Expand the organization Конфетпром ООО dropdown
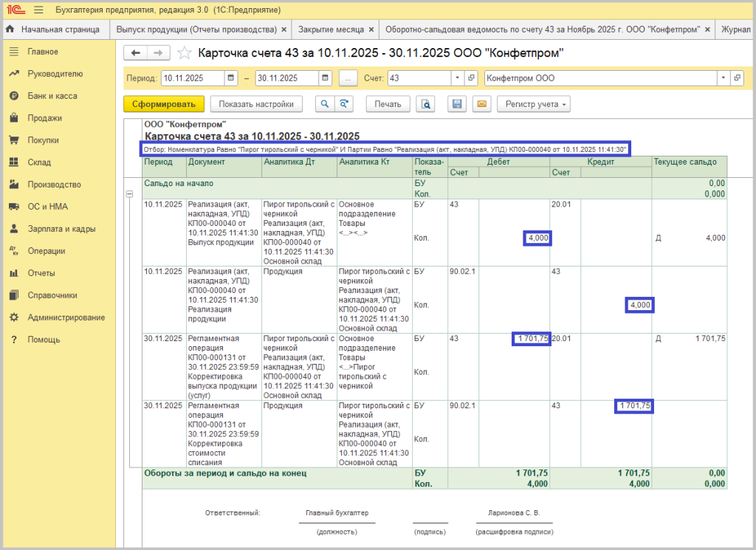 coord(722,78)
